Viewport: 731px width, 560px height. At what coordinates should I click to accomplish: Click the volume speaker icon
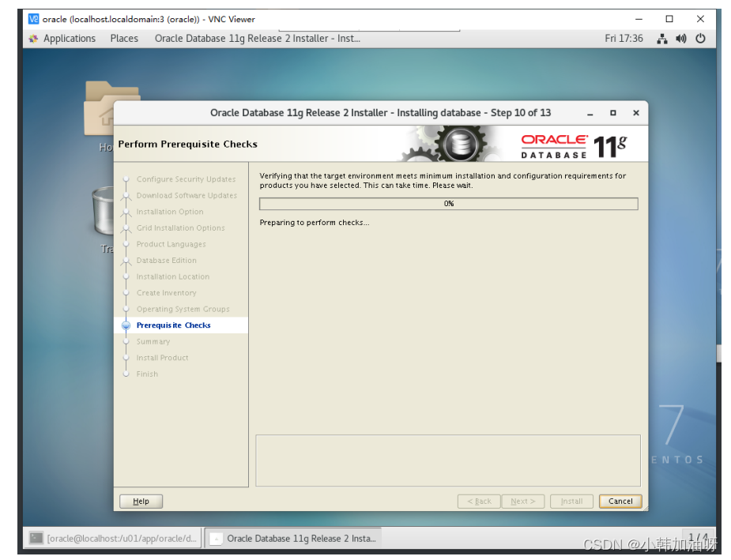coord(680,39)
